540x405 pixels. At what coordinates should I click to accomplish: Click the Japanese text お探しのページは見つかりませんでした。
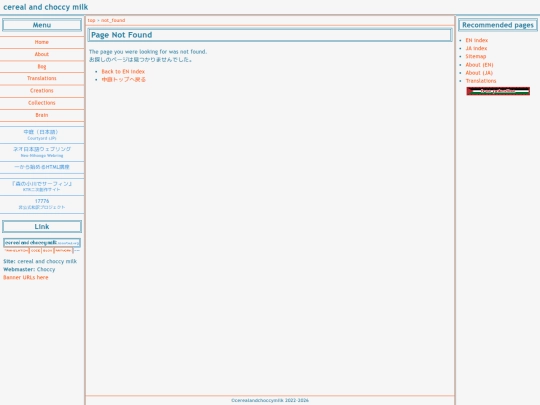pos(141,60)
